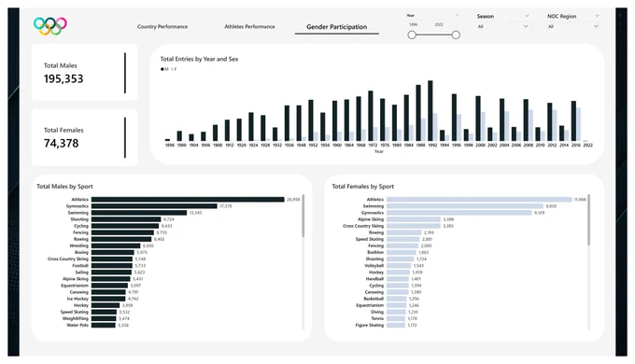Viewport: 635px width, 364px height.
Task: Select the Total Males card showing 195,353
Action: (x=85, y=73)
